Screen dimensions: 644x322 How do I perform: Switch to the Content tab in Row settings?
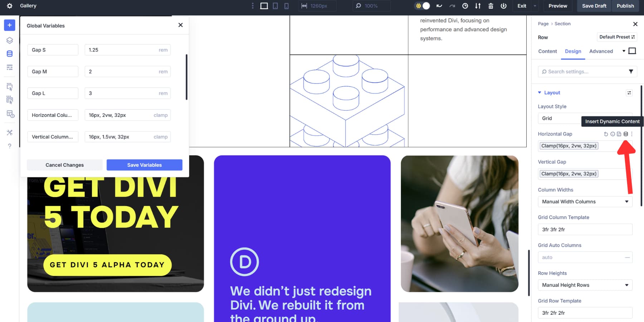click(x=547, y=51)
